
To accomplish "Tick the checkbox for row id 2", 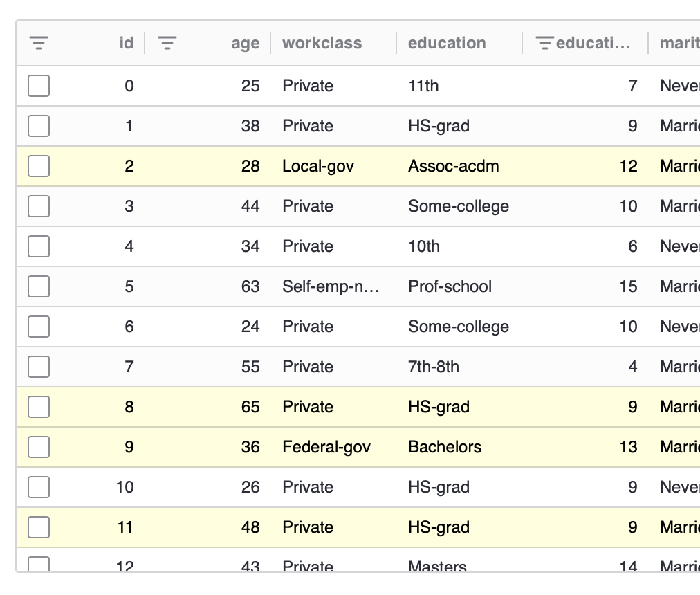I will tap(39, 166).
